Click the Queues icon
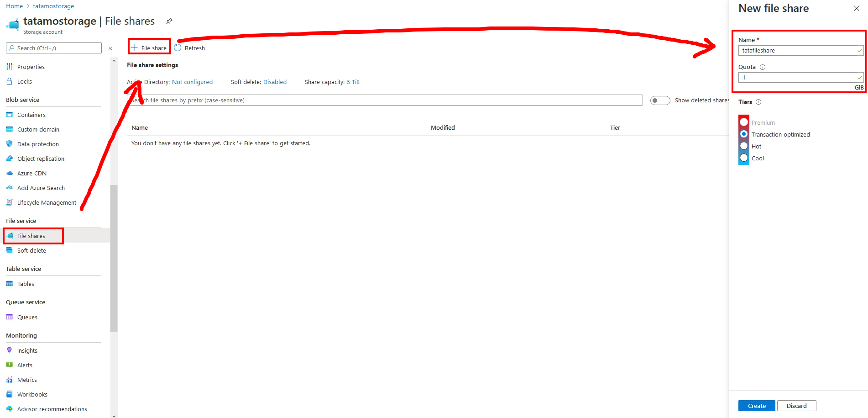 (9, 317)
